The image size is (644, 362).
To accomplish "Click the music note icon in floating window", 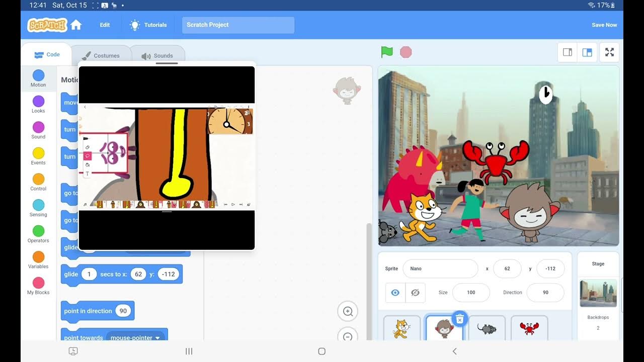I will (x=85, y=204).
